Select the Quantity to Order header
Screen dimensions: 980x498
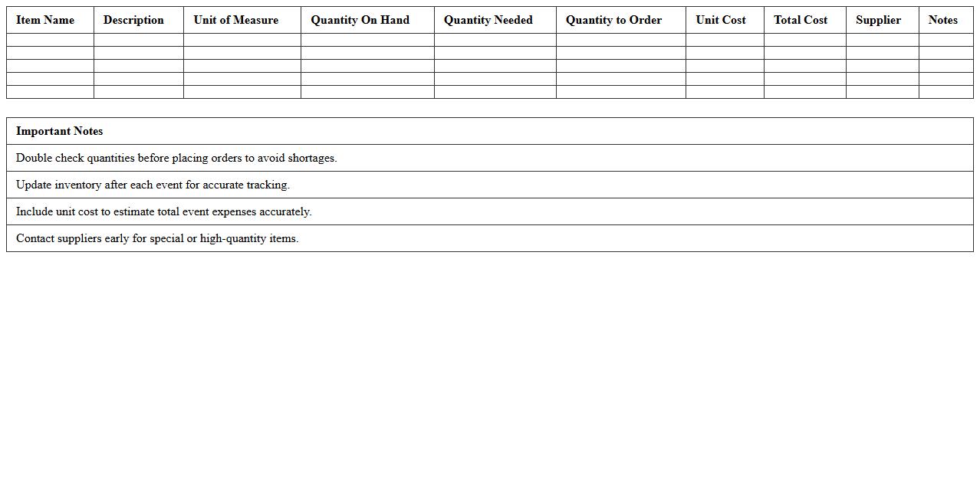tap(614, 20)
